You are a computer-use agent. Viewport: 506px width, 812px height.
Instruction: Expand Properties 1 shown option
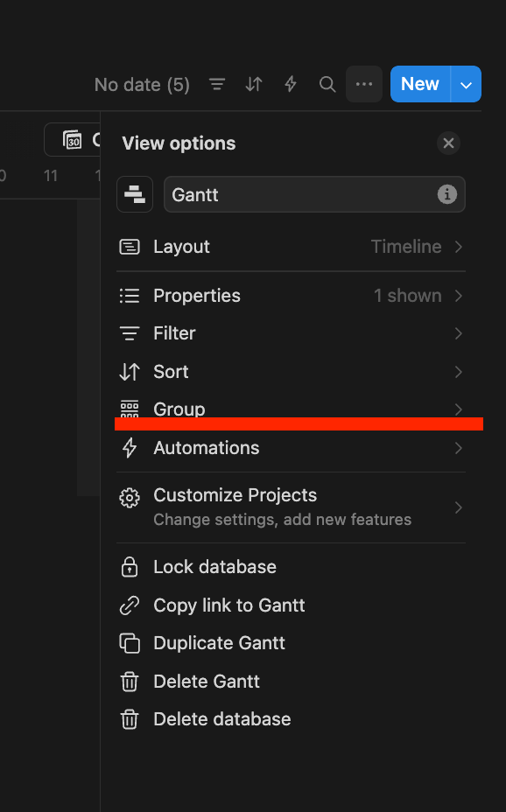(291, 296)
